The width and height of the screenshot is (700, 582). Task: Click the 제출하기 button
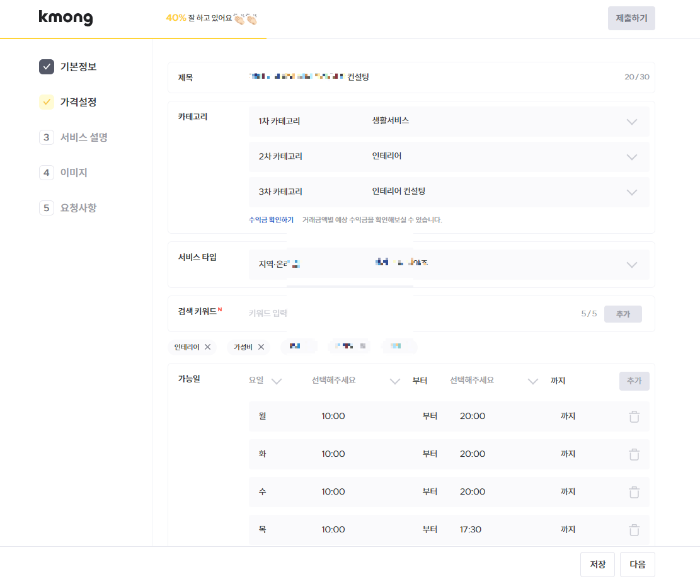(x=631, y=18)
